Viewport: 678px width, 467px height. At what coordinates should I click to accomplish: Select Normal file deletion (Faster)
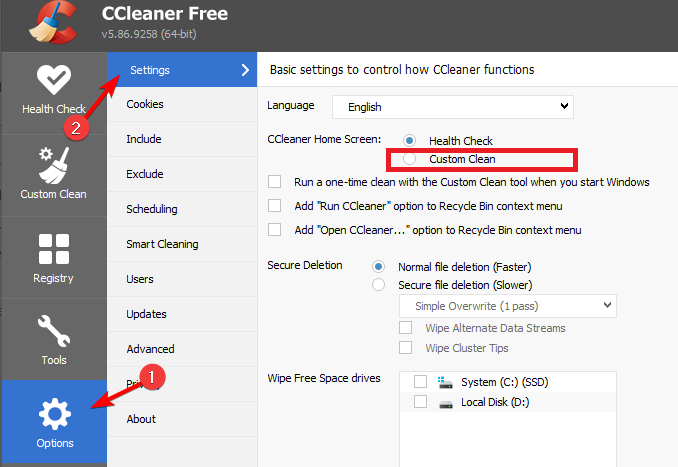tap(378, 266)
